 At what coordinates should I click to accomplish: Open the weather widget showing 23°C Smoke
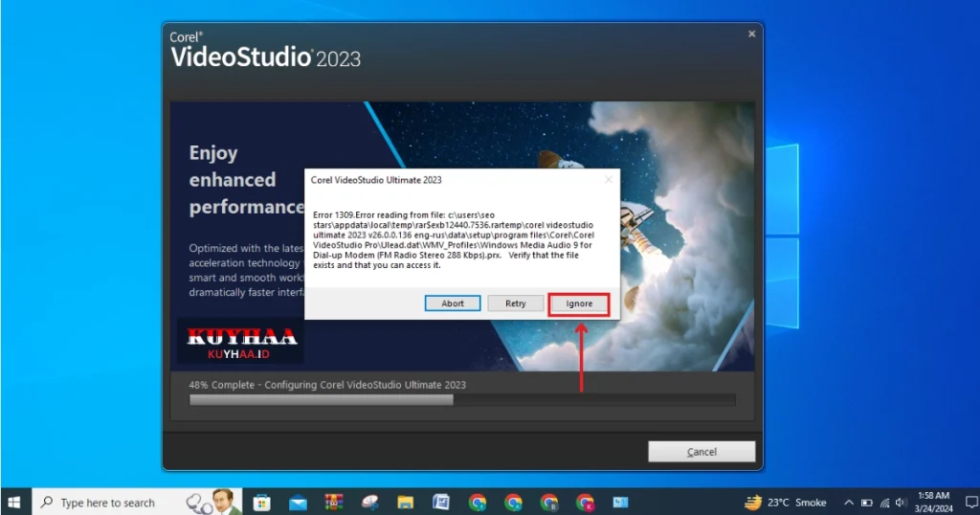point(785,503)
